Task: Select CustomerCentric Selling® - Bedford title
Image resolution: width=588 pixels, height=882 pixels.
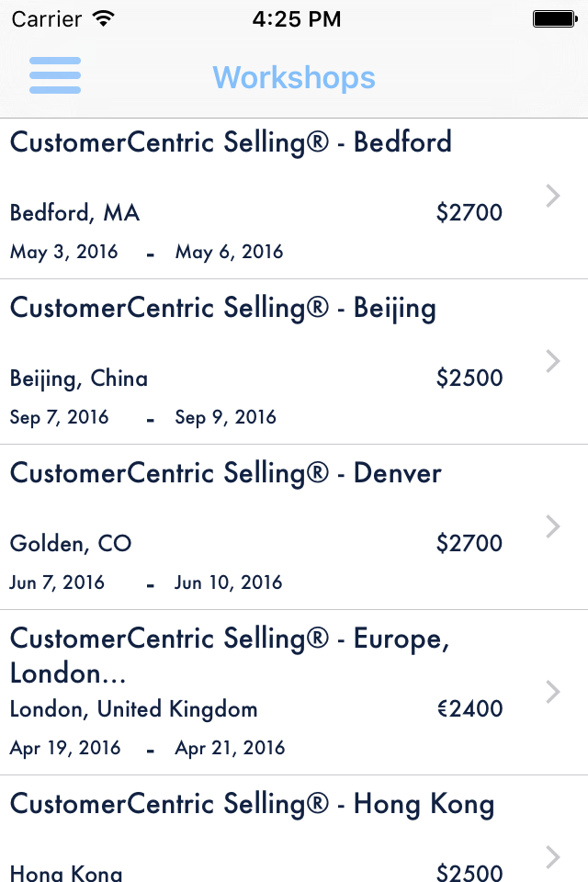Action: tap(231, 142)
